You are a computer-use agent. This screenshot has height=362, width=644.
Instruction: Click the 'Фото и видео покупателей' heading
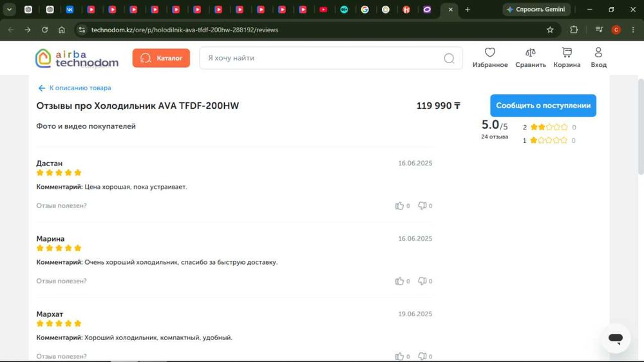point(86,126)
